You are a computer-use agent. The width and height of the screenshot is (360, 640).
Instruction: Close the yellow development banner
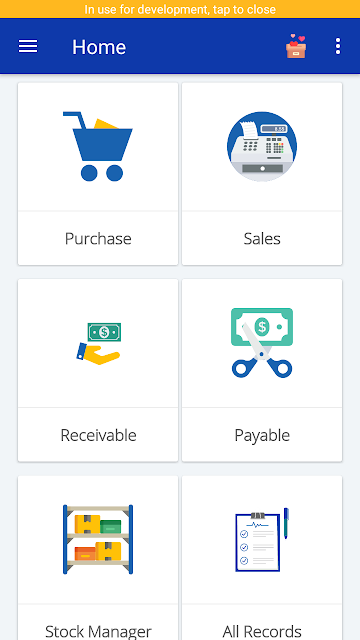coord(180,9)
